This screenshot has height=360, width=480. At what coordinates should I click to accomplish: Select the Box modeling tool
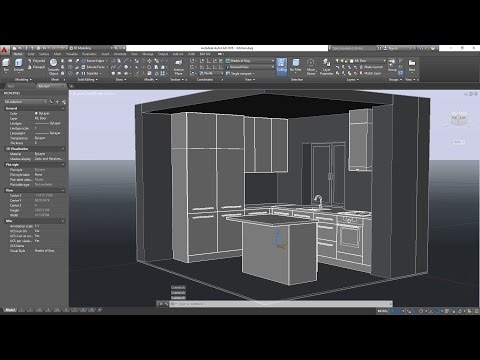pyautogui.click(x=6, y=65)
